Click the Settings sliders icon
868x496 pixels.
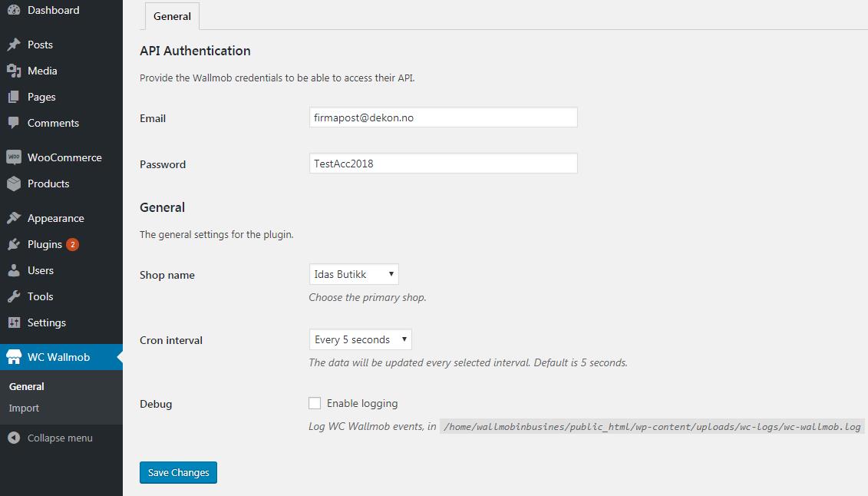point(14,322)
